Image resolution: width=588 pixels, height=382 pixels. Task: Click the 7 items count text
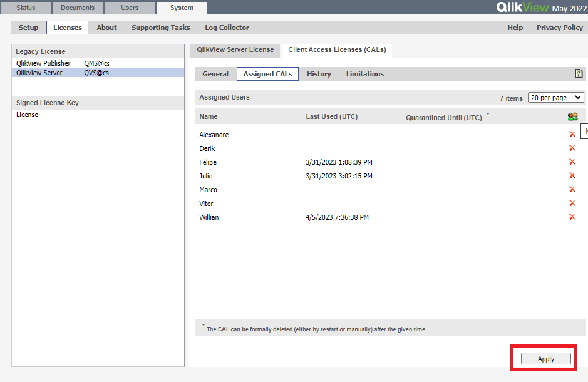511,98
